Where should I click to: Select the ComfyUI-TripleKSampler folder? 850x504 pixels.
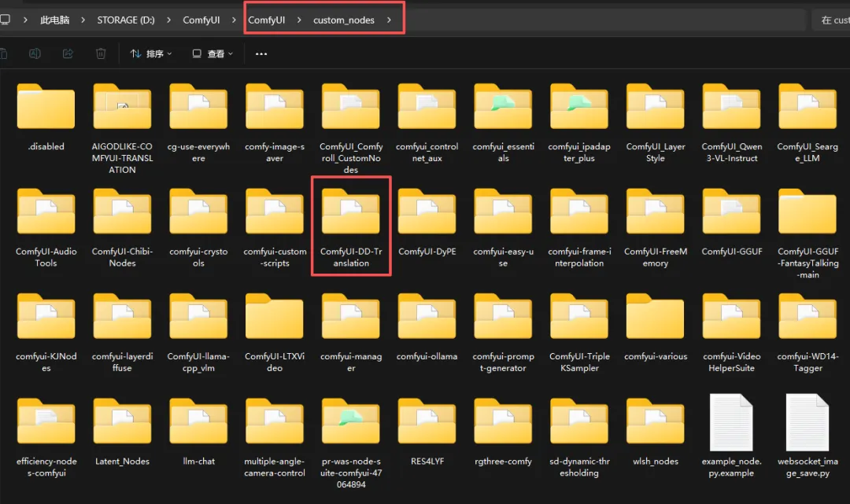tap(579, 317)
